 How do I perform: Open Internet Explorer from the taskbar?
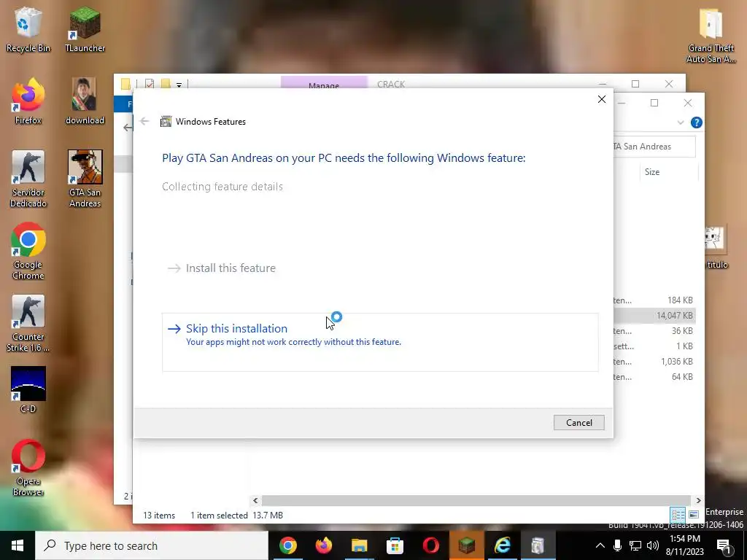pyautogui.click(x=502, y=545)
